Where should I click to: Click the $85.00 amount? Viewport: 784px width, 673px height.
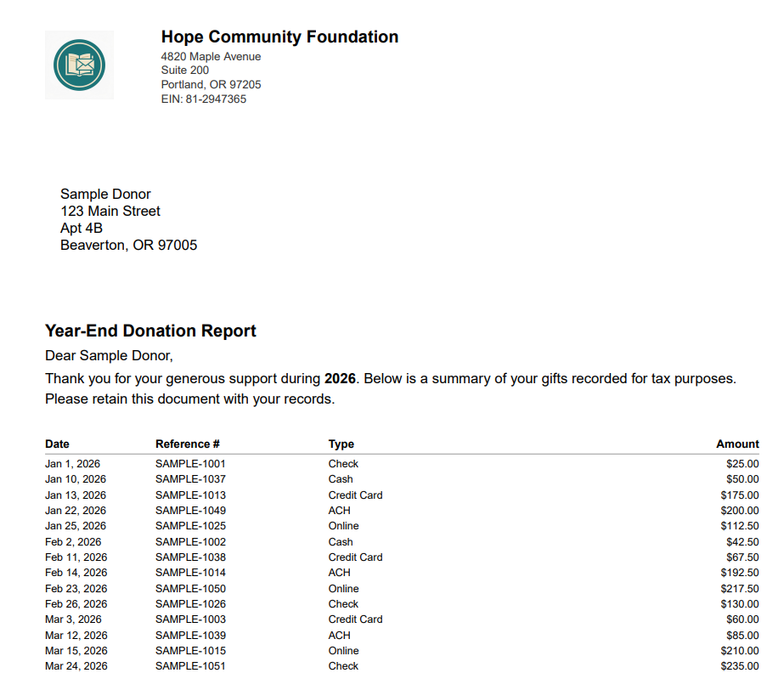[x=742, y=636]
